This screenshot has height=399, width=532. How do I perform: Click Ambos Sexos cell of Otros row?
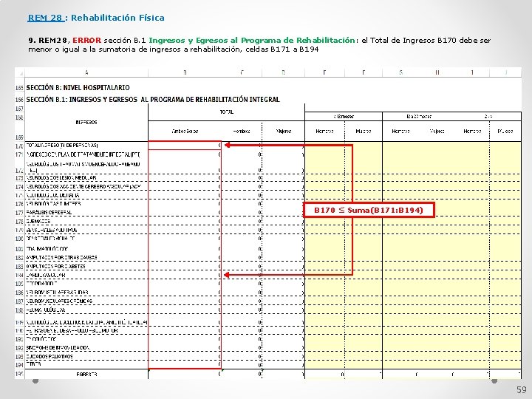tap(185, 365)
